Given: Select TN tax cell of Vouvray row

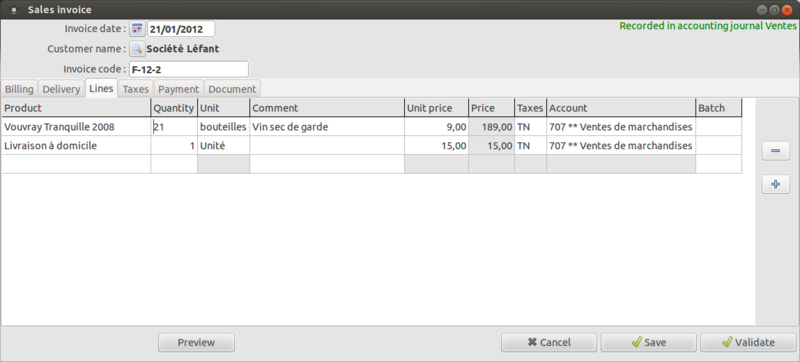Looking at the screenshot, I should click(x=531, y=127).
